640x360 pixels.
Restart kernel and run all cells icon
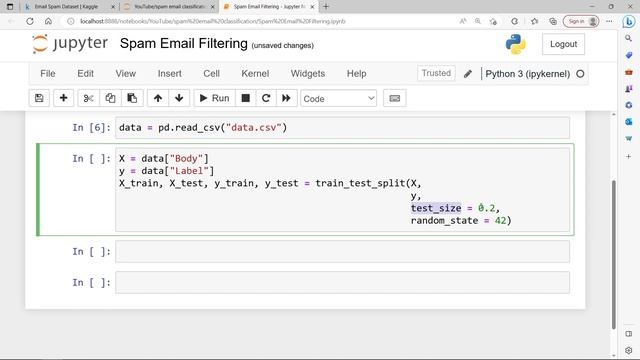[x=286, y=98]
